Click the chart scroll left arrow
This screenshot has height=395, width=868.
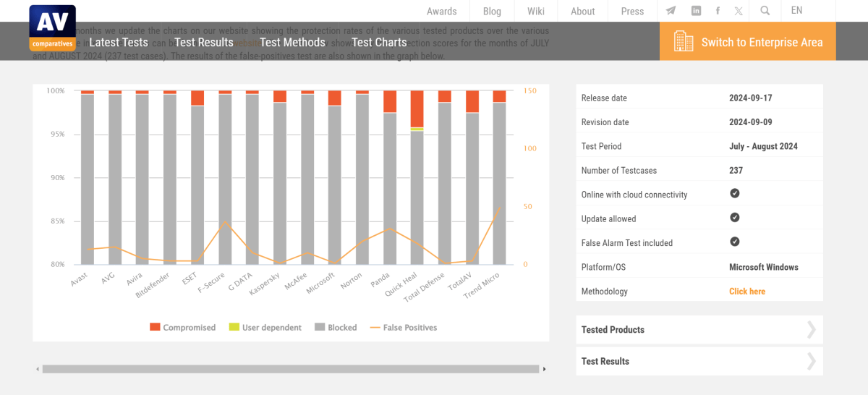(x=38, y=369)
